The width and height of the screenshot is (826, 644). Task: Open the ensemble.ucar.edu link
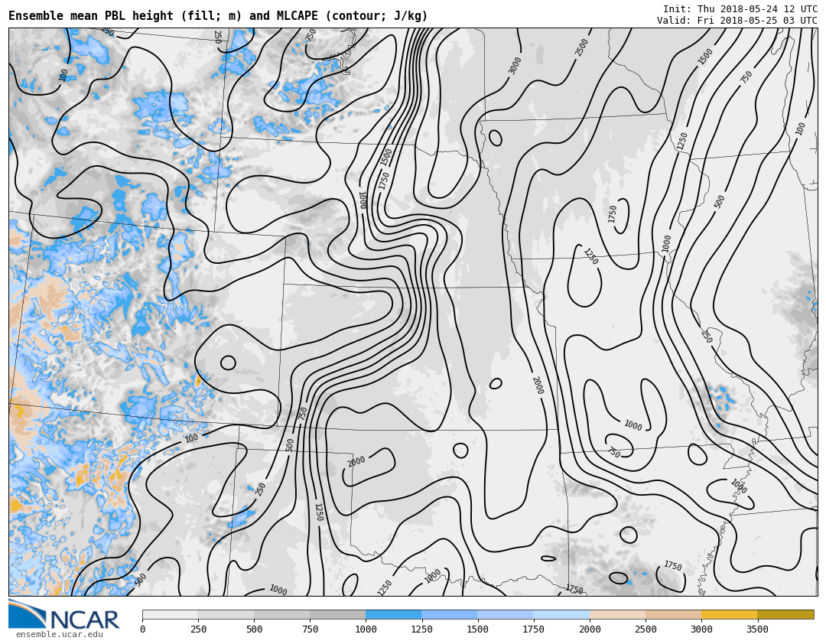coord(59,635)
